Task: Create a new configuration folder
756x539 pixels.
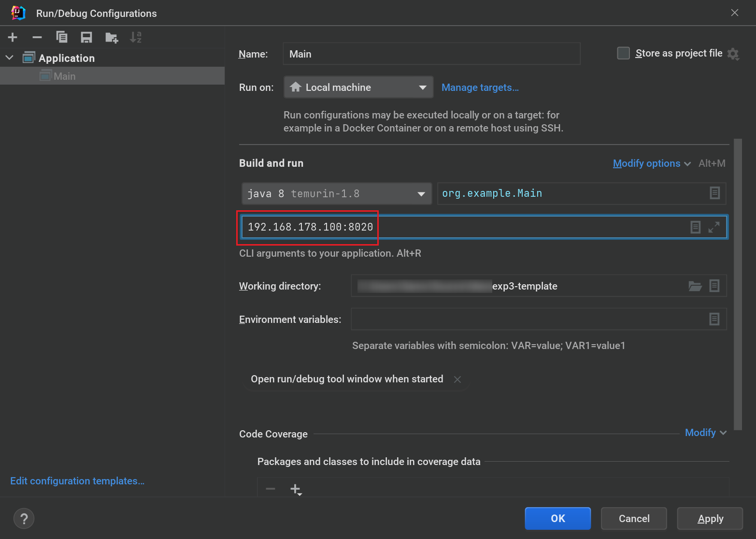Action: [112, 37]
